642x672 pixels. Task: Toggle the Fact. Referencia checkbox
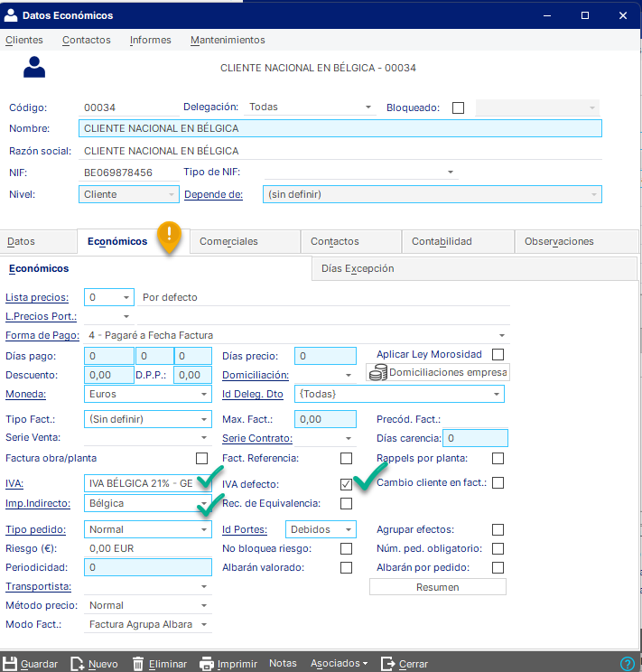click(x=346, y=458)
